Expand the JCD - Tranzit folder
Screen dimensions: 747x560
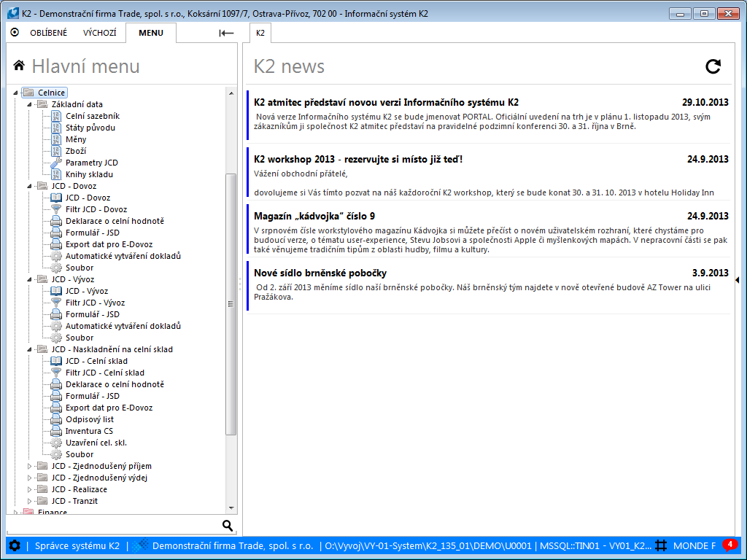coord(29,501)
